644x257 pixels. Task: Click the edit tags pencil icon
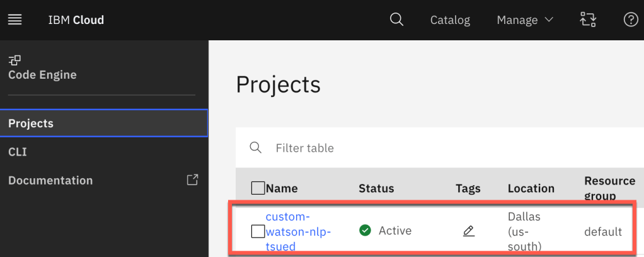click(x=468, y=231)
